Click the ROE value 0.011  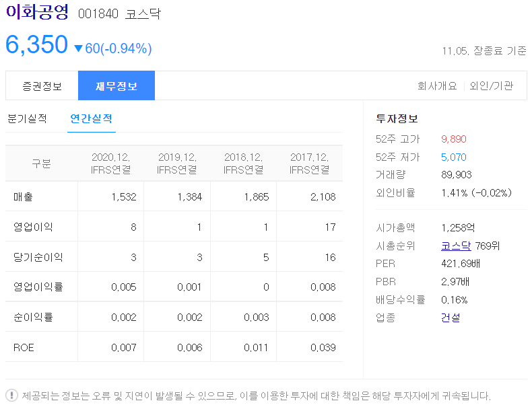click(x=256, y=348)
